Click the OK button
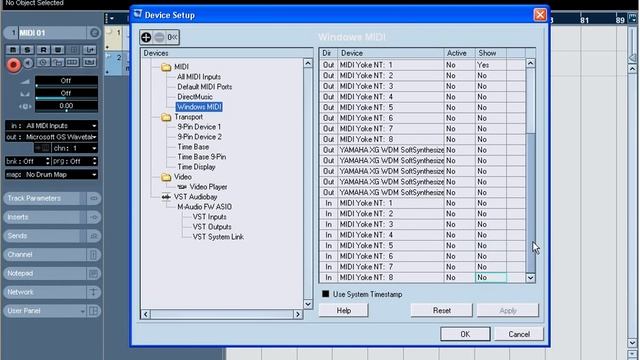This screenshot has width=640, height=360. pyautogui.click(x=465, y=334)
